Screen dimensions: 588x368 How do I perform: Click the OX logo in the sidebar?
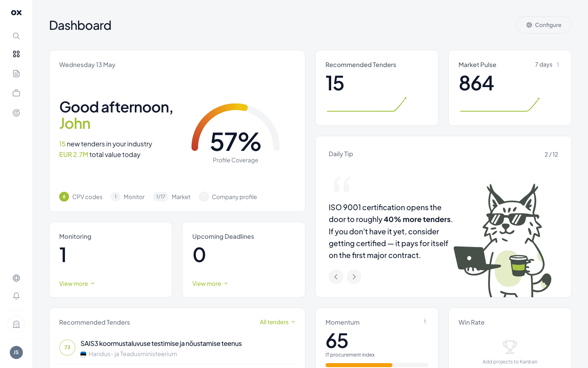tap(16, 13)
